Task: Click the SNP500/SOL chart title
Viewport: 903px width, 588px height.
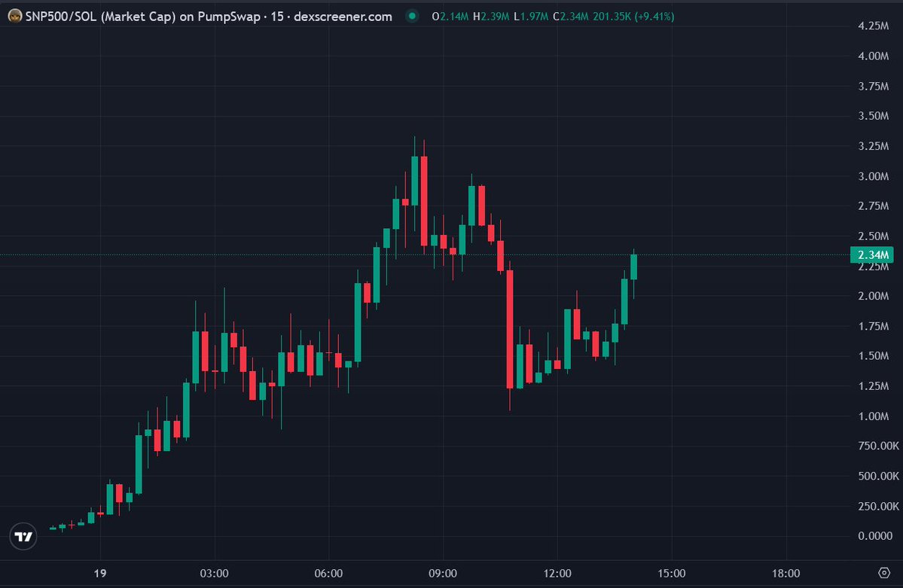Action: (x=209, y=17)
